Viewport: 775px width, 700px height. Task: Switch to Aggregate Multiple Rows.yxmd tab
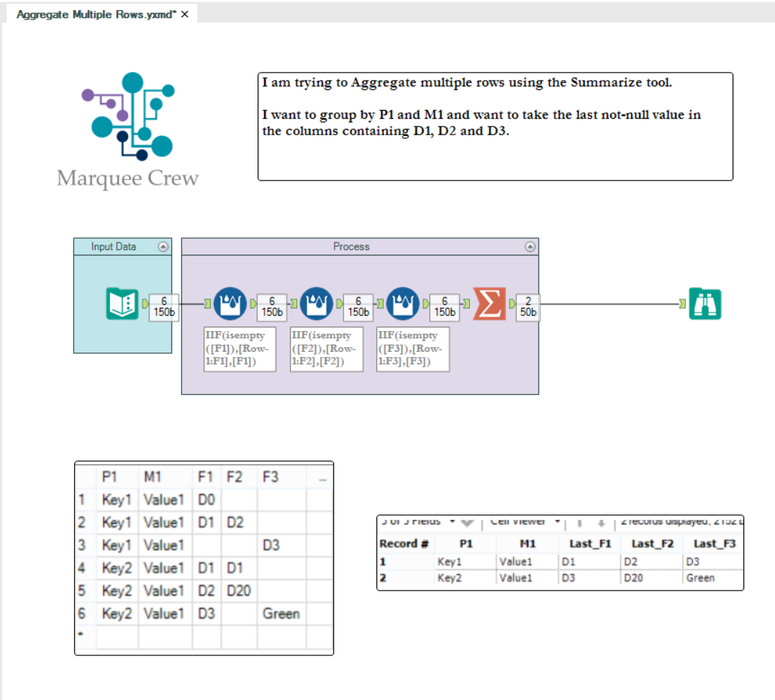point(96,14)
